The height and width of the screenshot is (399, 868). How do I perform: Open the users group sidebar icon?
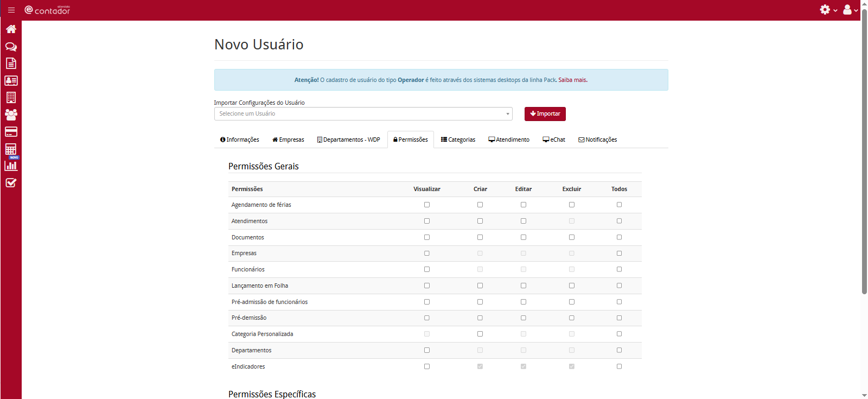pos(11,115)
